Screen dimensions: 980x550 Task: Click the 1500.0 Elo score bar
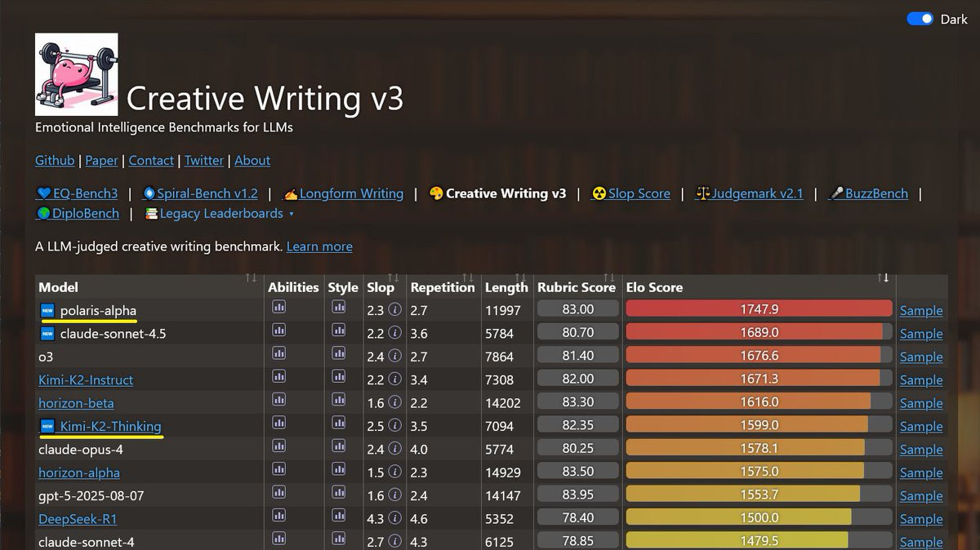(x=759, y=517)
